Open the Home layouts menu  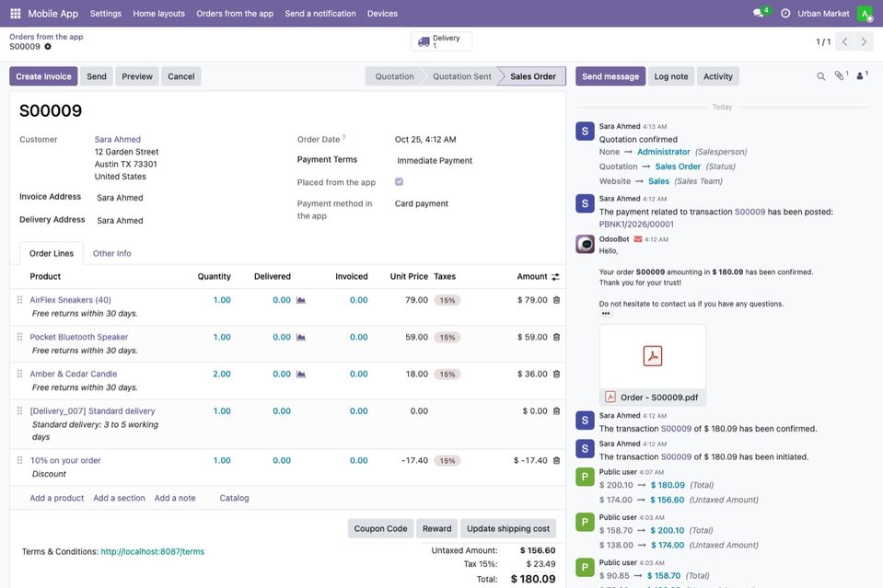click(158, 14)
